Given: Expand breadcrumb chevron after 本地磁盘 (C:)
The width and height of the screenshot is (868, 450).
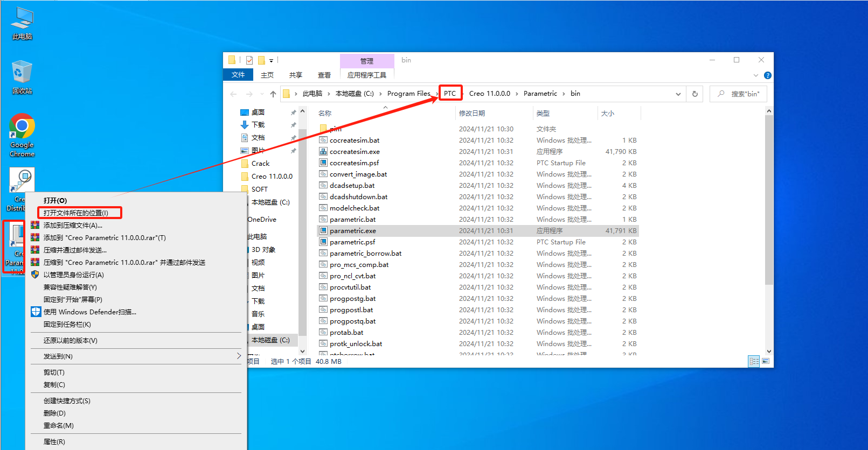Looking at the screenshot, I should pyautogui.click(x=380, y=94).
